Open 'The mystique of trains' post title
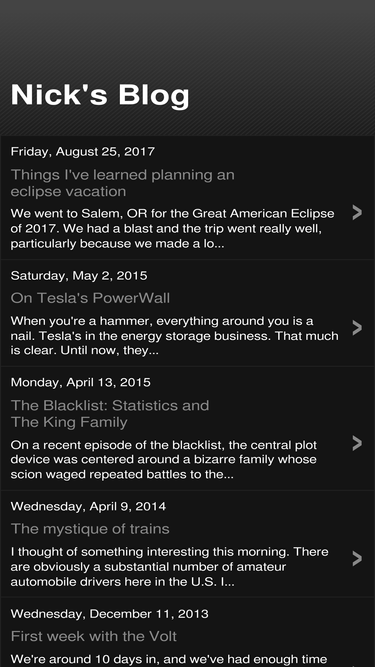Viewport: 375px width, 667px height. (90, 529)
